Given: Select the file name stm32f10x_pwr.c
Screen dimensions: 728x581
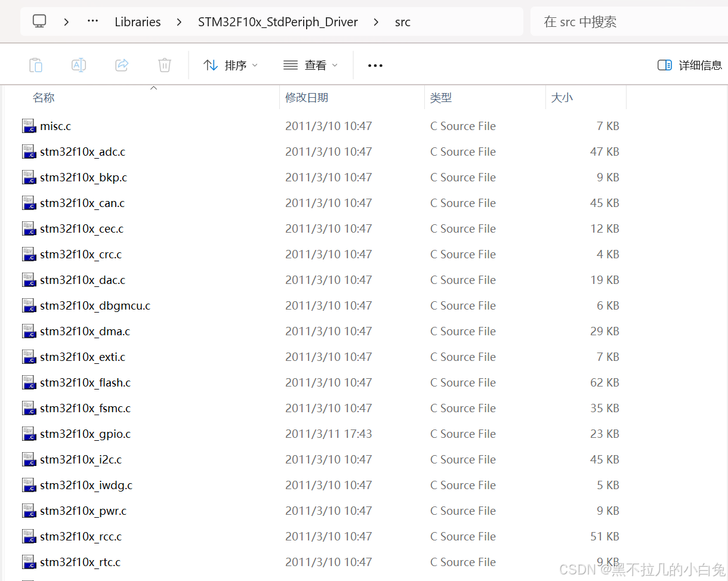Looking at the screenshot, I should 84,511.
